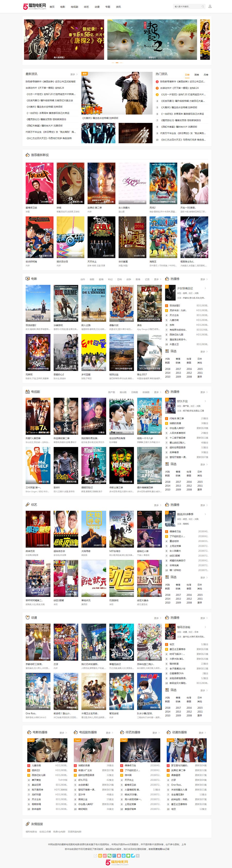Open 电视剧 in the top navigation

(x=74, y=7)
